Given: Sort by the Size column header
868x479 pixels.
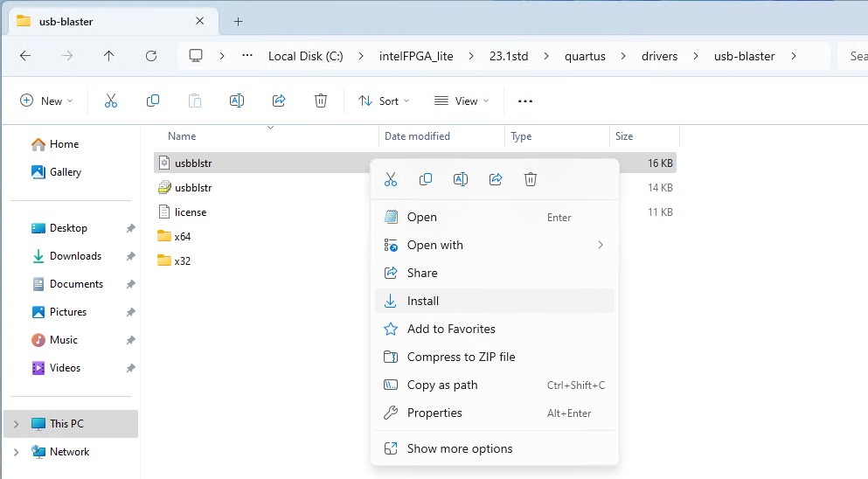Looking at the screenshot, I should (x=624, y=136).
